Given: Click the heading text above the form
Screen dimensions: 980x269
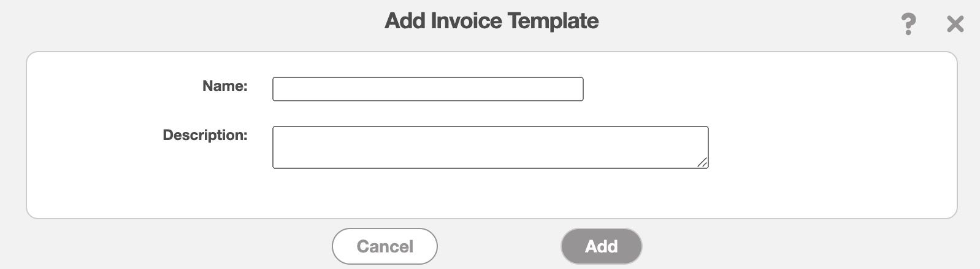Looking at the screenshot, I should 491,21.
